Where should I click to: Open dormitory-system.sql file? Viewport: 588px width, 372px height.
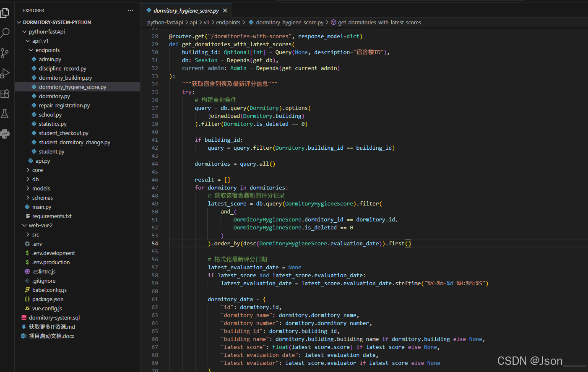point(78,317)
